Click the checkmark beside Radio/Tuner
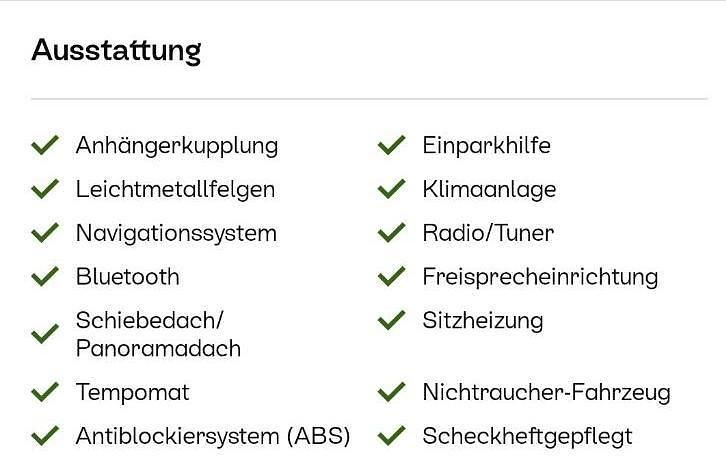This screenshot has width=726, height=473. point(391,233)
